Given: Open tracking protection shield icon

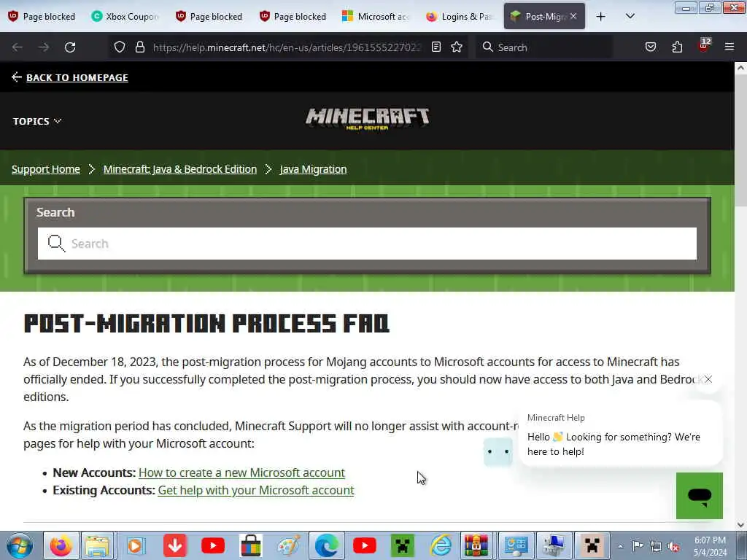Looking at the screenshot, I should (120, 47).
